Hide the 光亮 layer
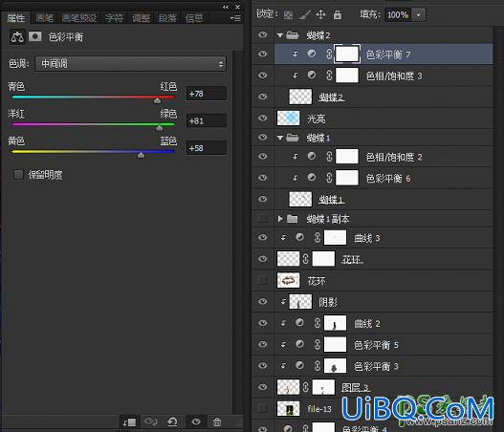Viewport: 504px width, 432px height. click(x=263, y=118)
